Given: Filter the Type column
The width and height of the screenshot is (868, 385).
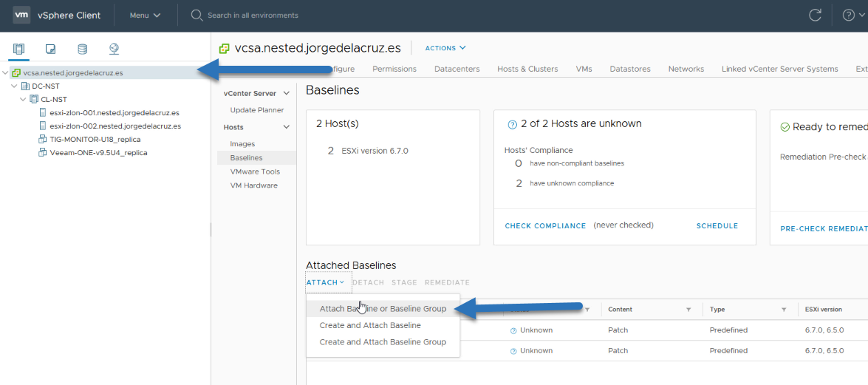Looking at the screenshot, I should (784, 310).
